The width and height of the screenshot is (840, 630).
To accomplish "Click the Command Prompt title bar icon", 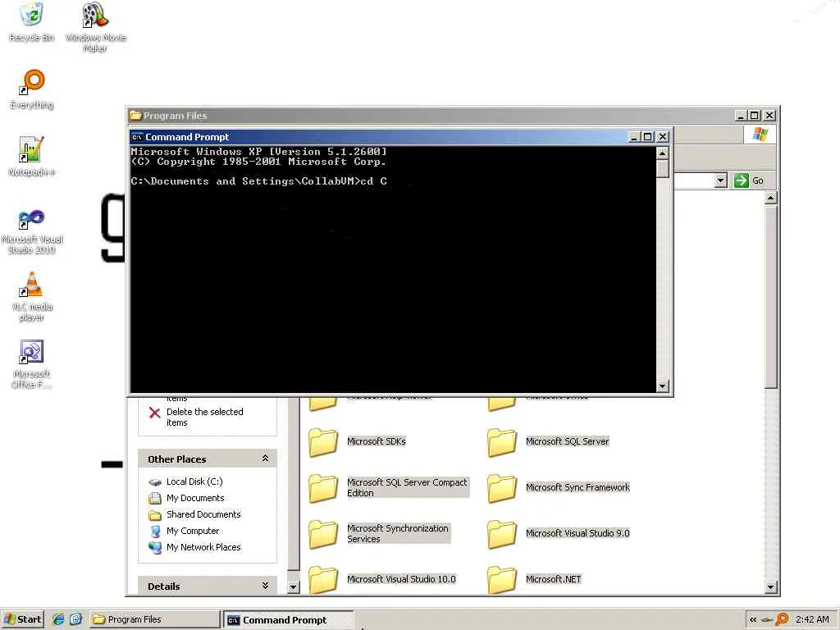I will click(137, 137).
